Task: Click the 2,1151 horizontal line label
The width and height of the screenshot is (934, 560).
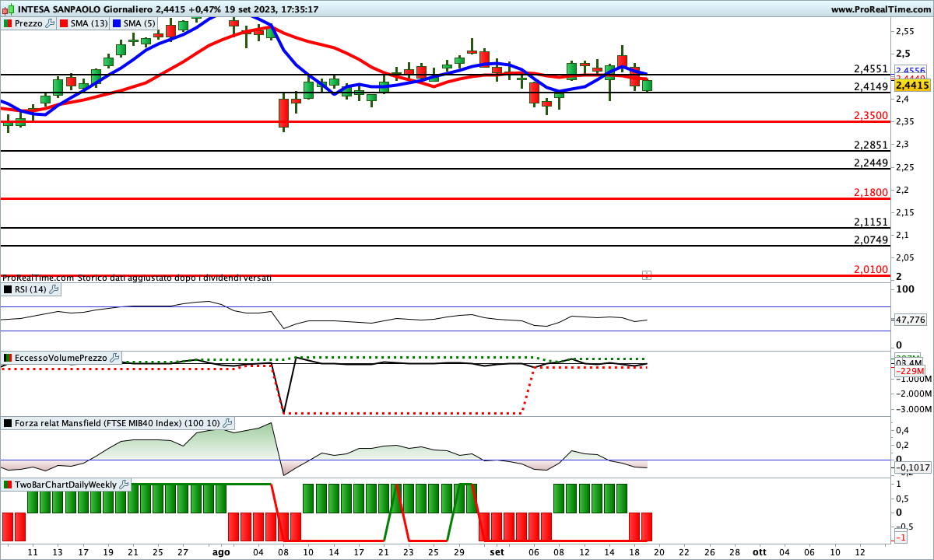Action: [870, 222]
